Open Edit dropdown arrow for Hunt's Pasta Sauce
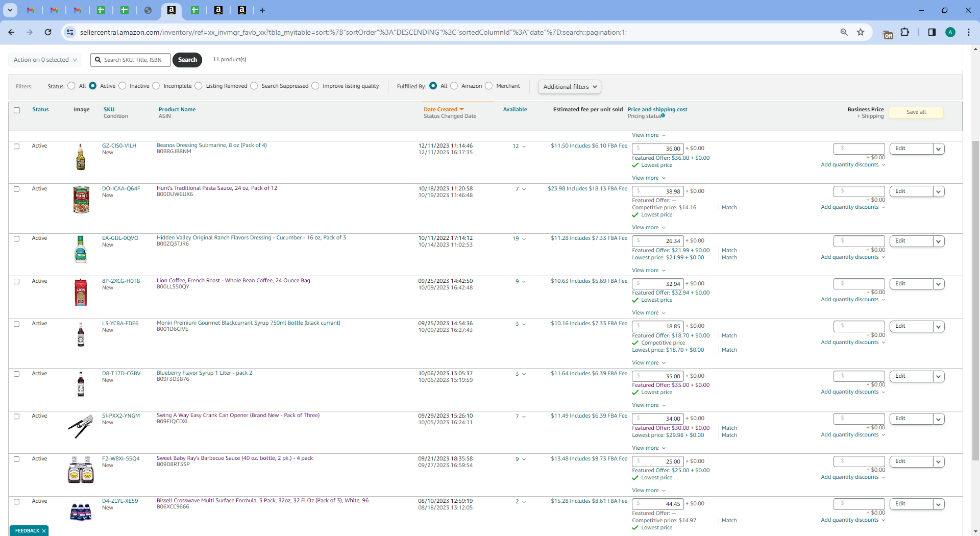The image size is (980, 536). 939,192
